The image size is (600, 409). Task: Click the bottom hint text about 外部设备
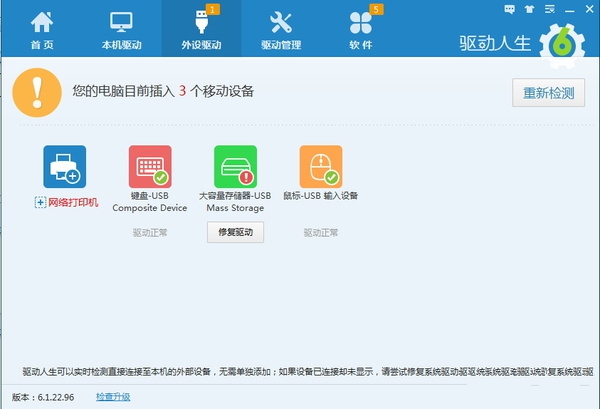click(308, 372)
